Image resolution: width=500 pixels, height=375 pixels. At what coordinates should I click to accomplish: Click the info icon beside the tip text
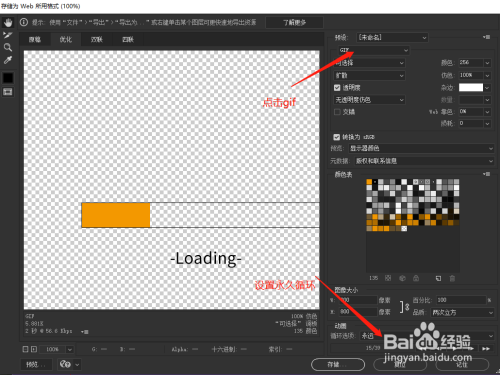(x=24, y=22)
